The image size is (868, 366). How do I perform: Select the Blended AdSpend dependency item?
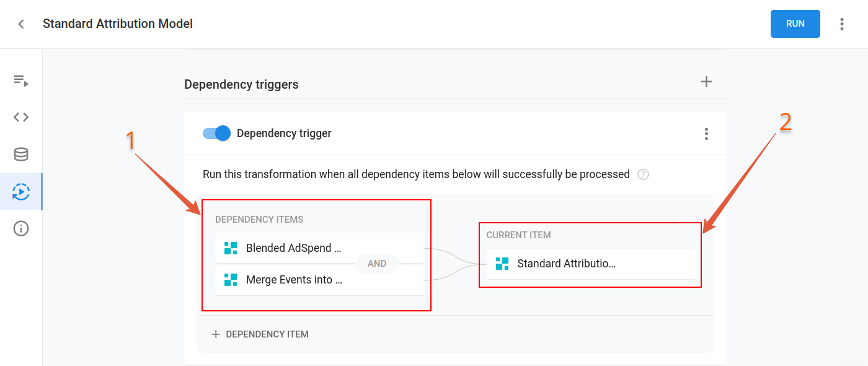point(320,248)
